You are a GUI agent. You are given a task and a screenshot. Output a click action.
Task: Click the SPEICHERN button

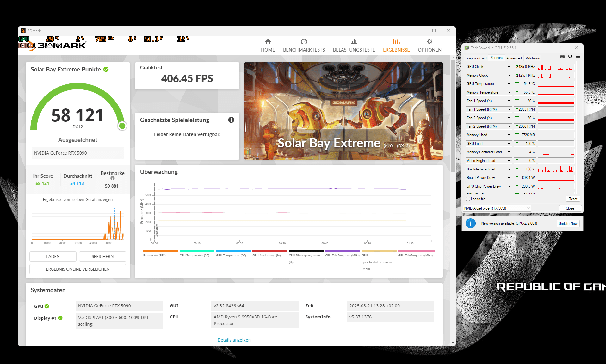pos(102,256)
